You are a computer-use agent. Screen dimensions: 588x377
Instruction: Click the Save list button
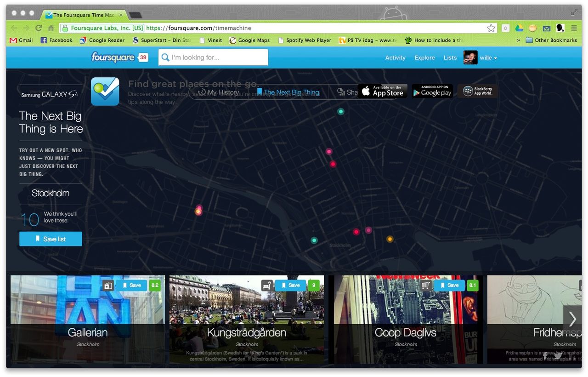[51, 239]
